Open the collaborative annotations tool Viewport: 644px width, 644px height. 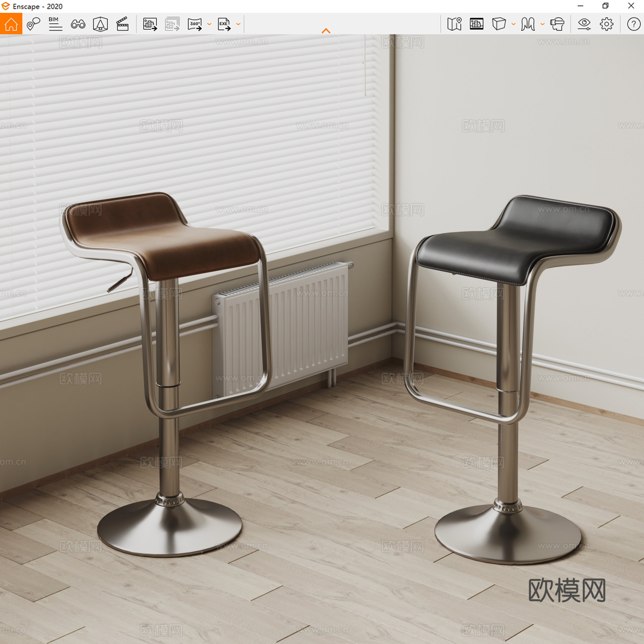point(33,24)
